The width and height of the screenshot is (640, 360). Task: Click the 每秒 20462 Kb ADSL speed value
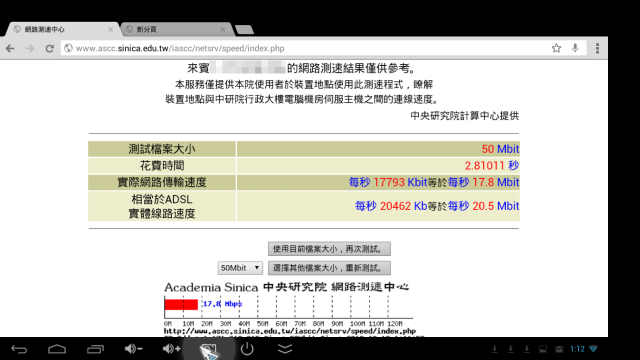pos(391,206)
